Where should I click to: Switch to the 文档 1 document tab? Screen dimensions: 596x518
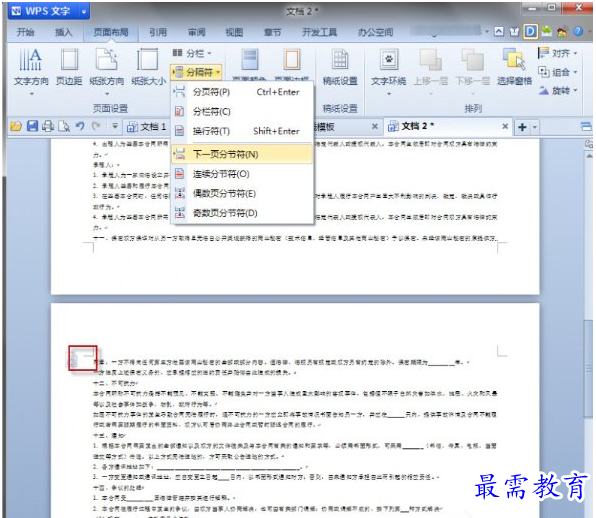tap(147, 127)
